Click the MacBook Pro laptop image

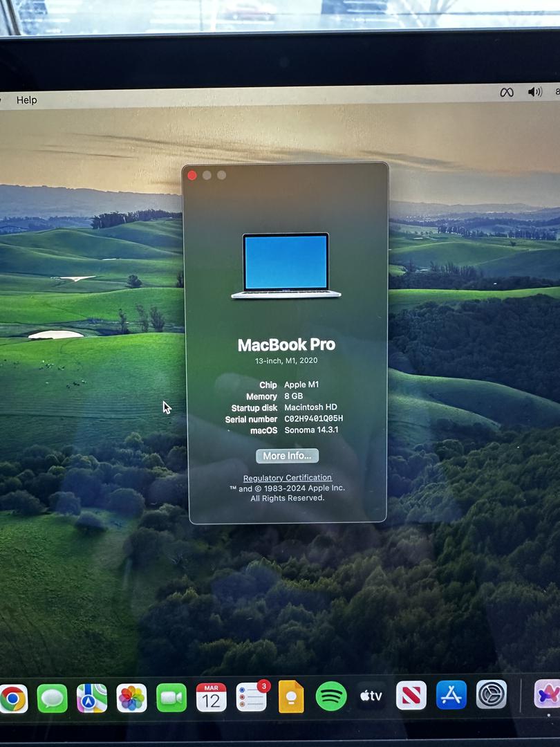click(286, 266)
